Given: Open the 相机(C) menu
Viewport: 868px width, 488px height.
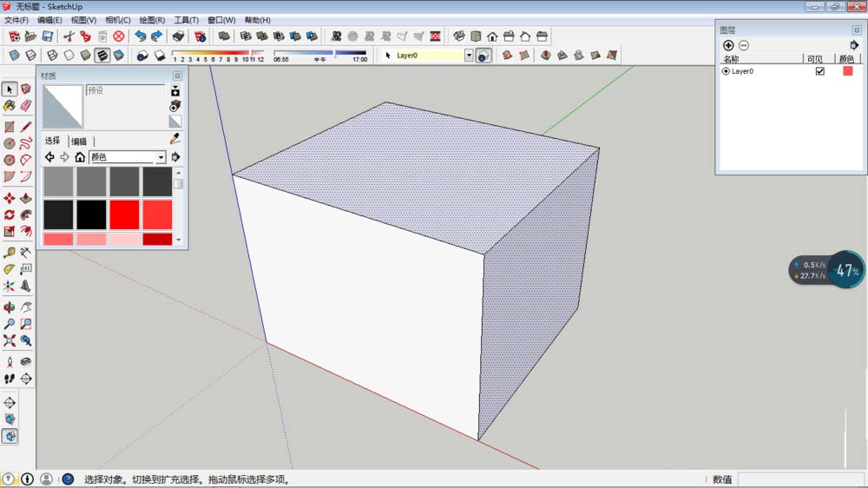Looking at the screenshot, I should [x=117, y=20].
